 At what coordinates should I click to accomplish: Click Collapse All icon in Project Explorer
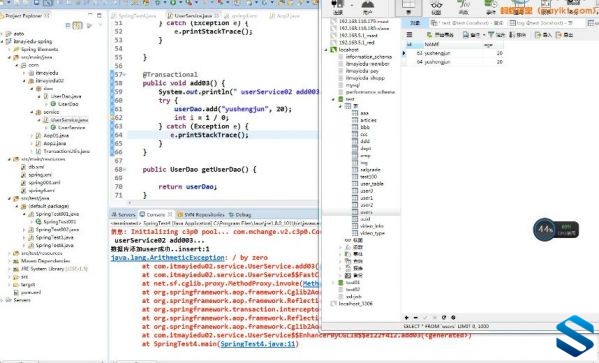click(68, 26)
